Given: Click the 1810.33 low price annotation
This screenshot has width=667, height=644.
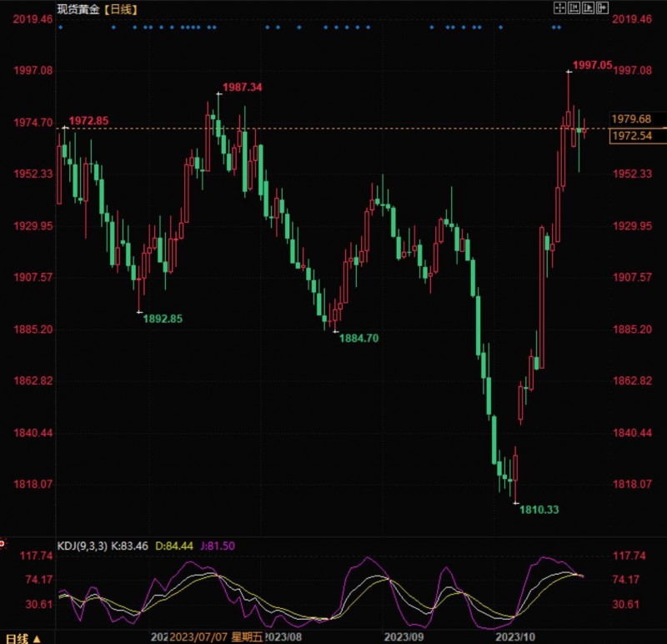Looking at the screenshot, I should (538, 510).
